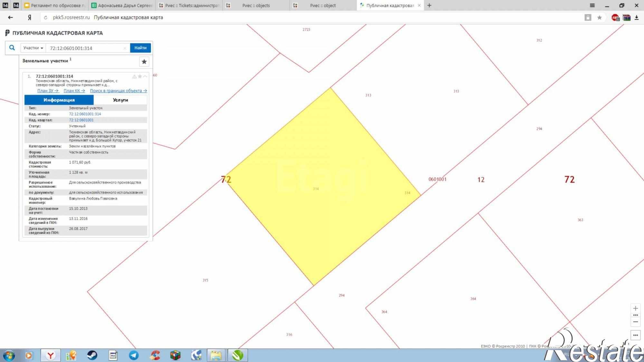Bookmark the page with the address bar star
This screenshot has width=644, height=362.
click(x=599, y=17)
